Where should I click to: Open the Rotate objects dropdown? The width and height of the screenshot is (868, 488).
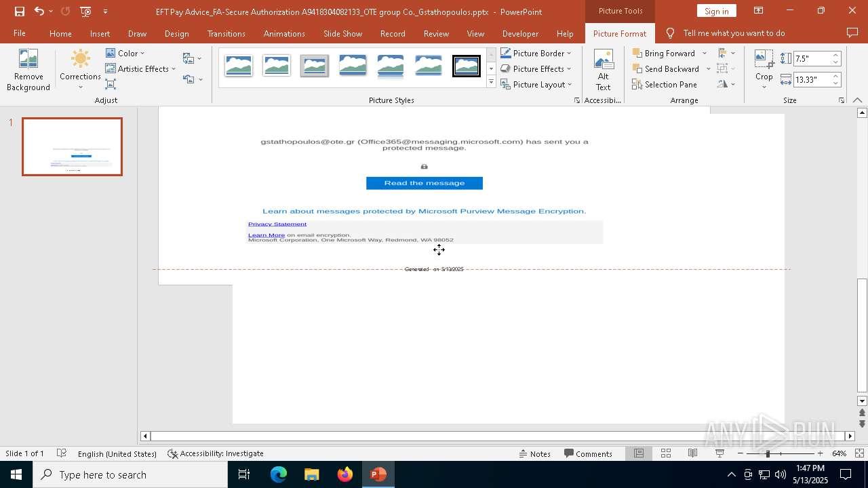tap(726, 84)
